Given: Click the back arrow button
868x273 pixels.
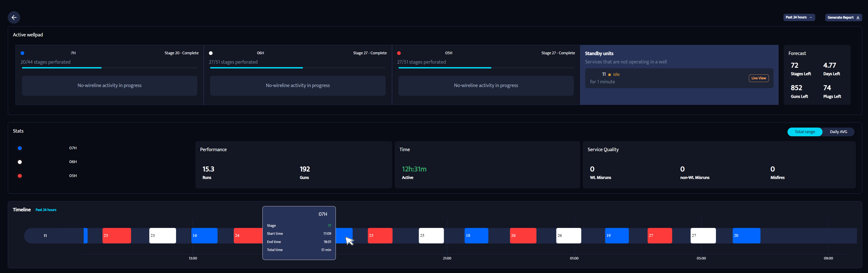Looking at the screenshot, I should (x=14, y=18).
